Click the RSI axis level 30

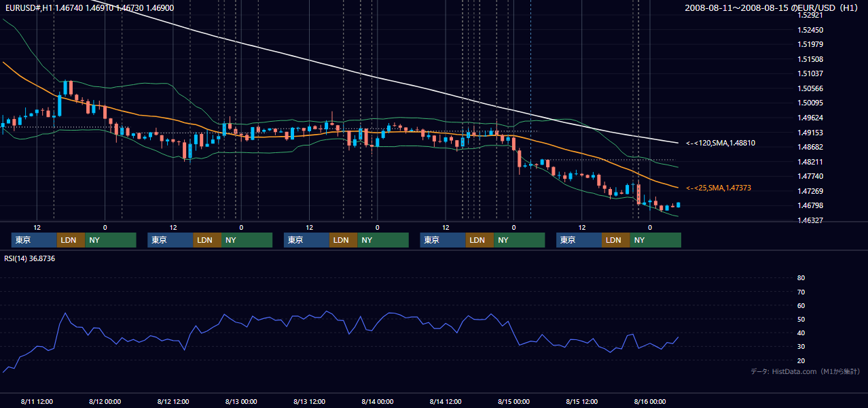tap(801, 347)
